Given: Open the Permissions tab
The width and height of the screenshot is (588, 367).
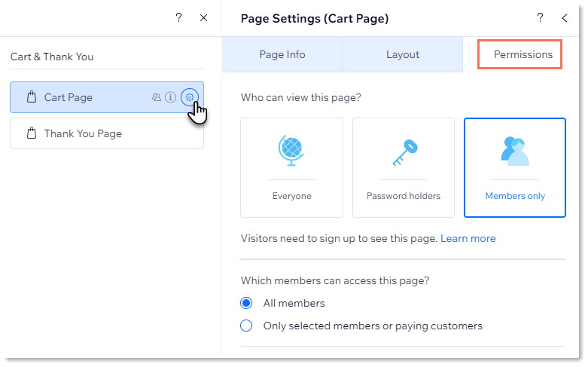Looking at the screenshot, I should click(522, 54).
